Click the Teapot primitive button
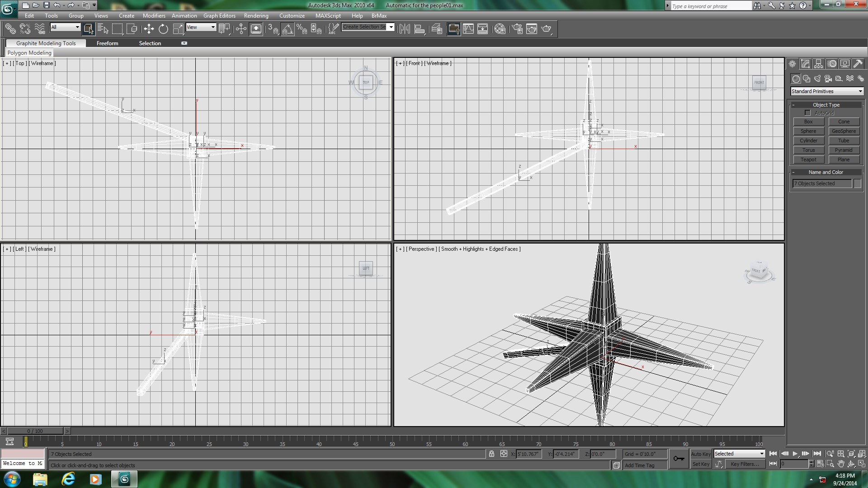Screen dimensions: 868x488 click(808, 160)
